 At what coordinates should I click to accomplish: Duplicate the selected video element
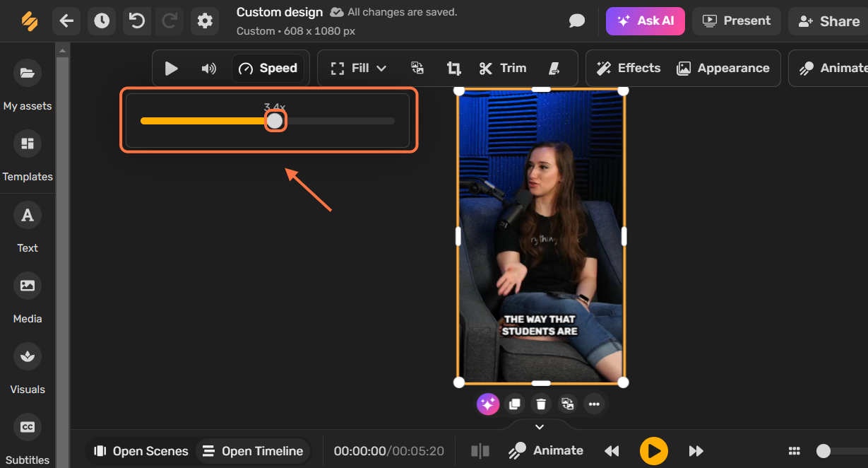(x=515, y=404)
